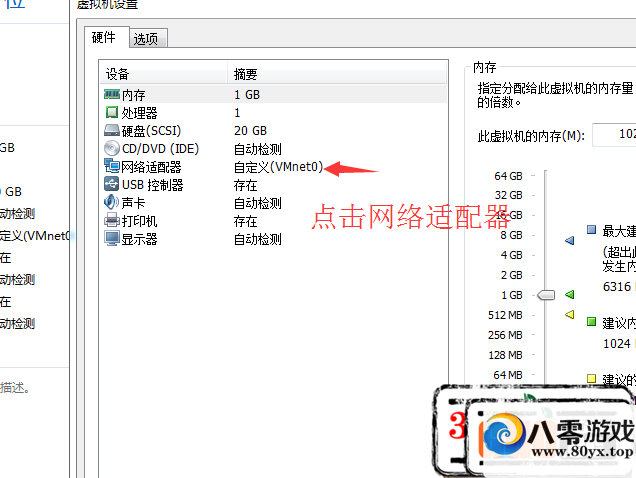Click the 128 MB mark on memory scale
This screenshot has height=478, width=636.
[x=505, y=355]
